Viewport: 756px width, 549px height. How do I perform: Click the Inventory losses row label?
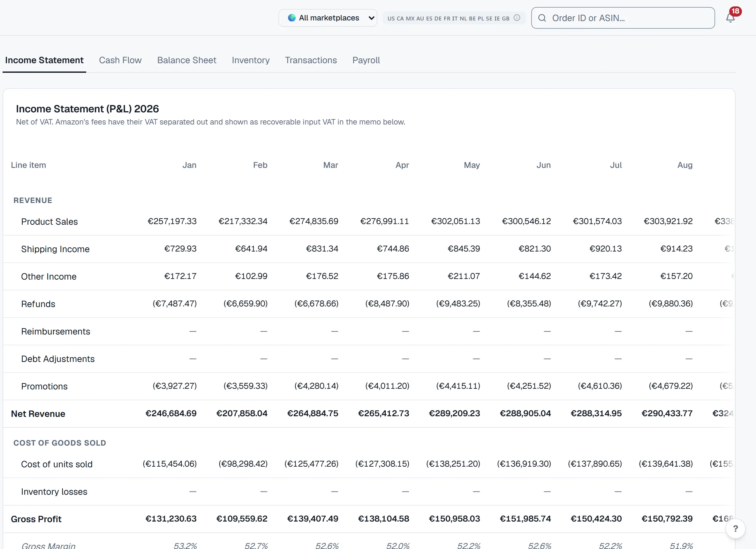coord(54,492)
